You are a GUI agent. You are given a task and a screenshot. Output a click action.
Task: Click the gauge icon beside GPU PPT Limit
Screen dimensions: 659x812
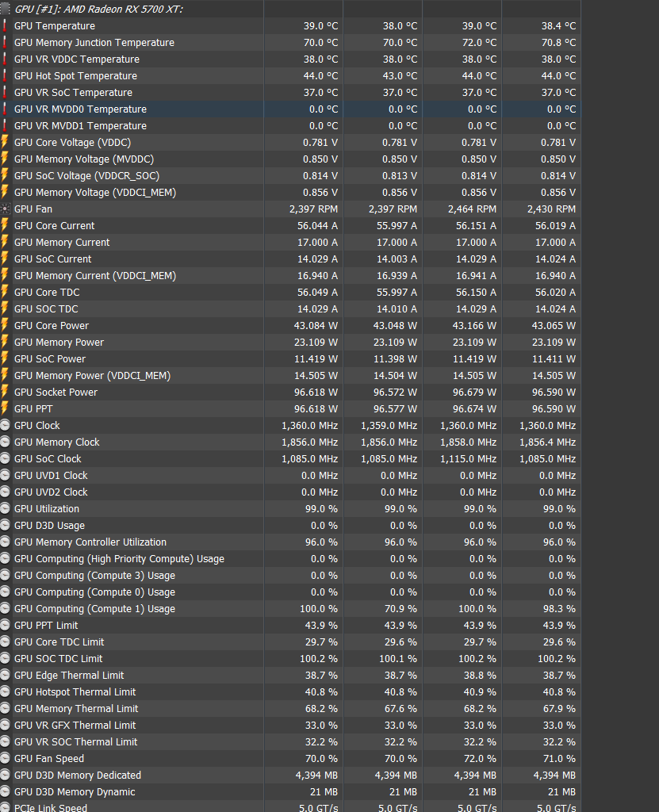[5, 626]
